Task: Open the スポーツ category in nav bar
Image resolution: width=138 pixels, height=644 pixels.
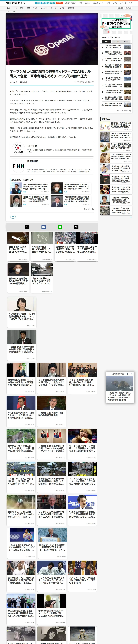Action: [53, 8]
